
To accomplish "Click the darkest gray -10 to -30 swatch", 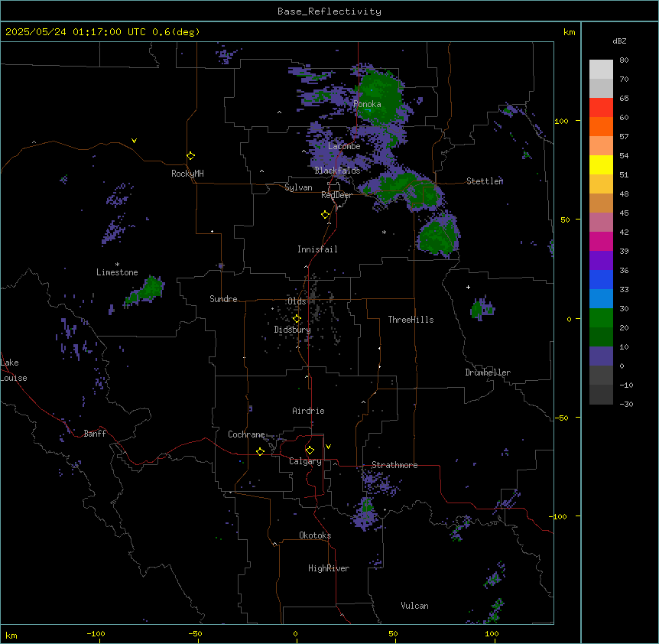I will 601,395.
